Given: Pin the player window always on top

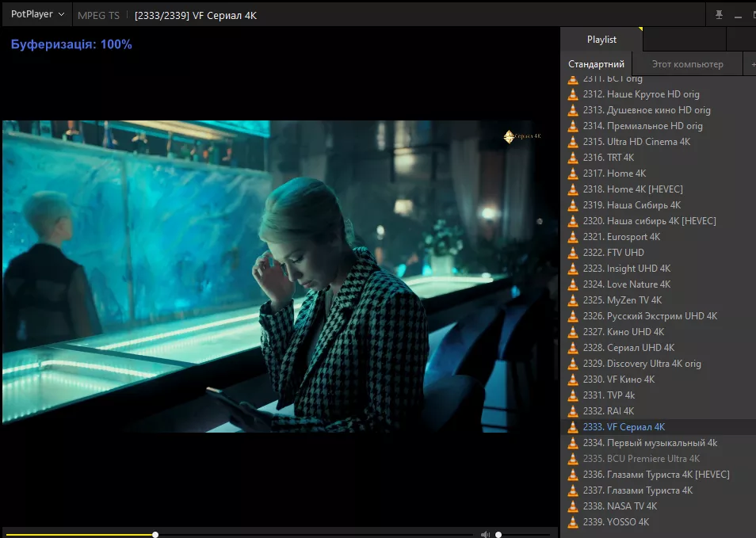Looking at the screenshot, I should point(719,15).
